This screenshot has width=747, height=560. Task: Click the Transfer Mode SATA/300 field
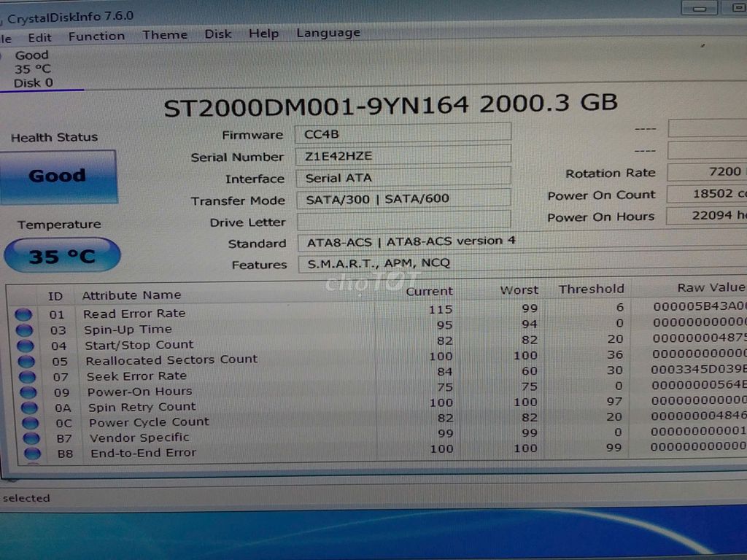pos(403,198)
